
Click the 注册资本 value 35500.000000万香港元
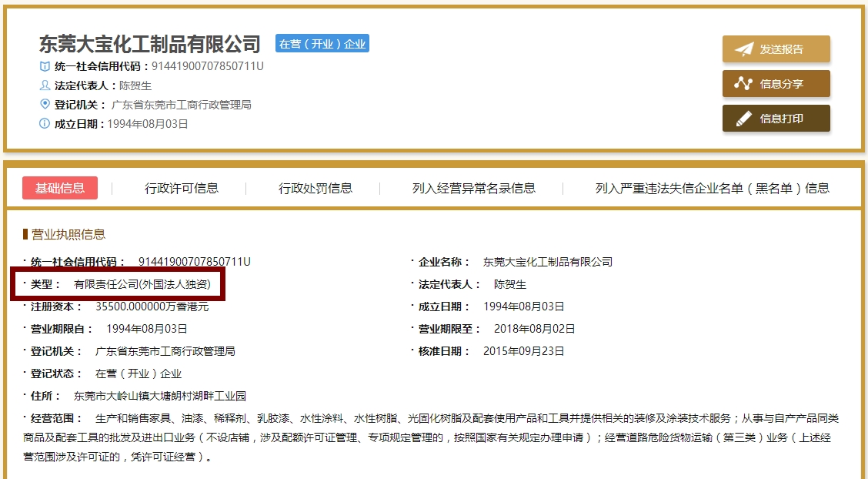(x=152, y=306)
